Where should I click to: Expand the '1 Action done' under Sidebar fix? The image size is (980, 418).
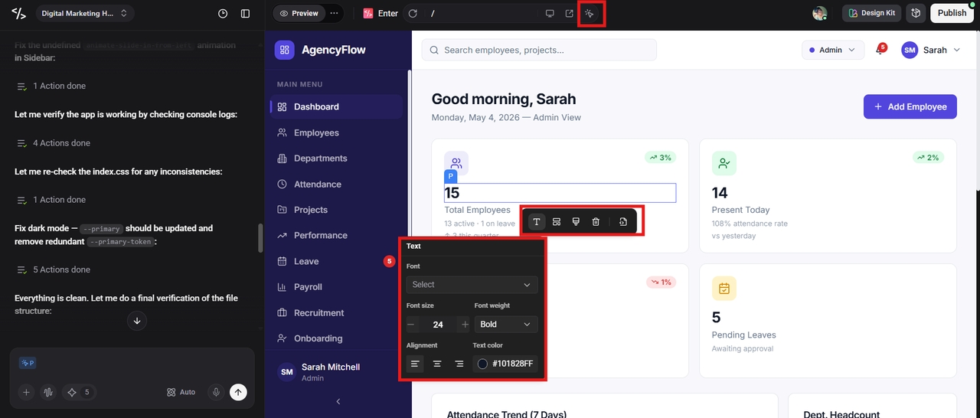[51, 87]
